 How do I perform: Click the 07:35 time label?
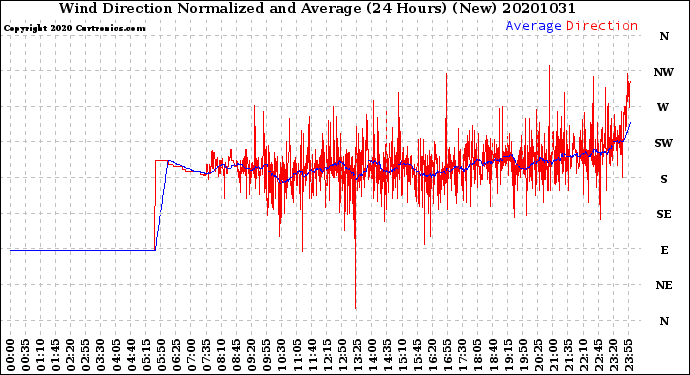click(x=206, y=355)
